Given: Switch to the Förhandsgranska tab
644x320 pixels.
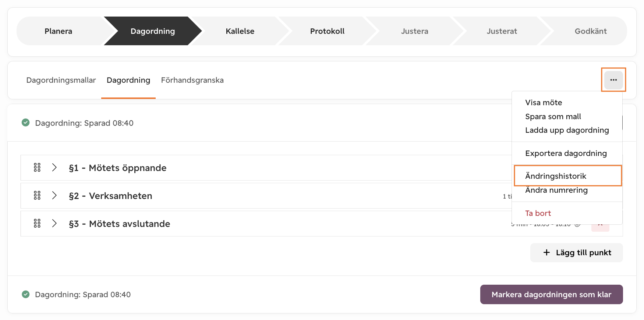Looking at the screenshot, I should point(192,80).
